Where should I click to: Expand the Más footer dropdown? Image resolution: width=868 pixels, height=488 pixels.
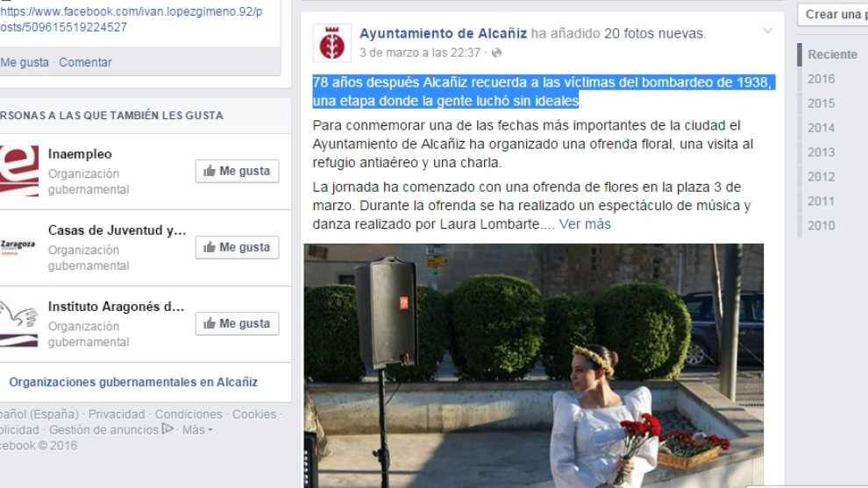(197, 430)
